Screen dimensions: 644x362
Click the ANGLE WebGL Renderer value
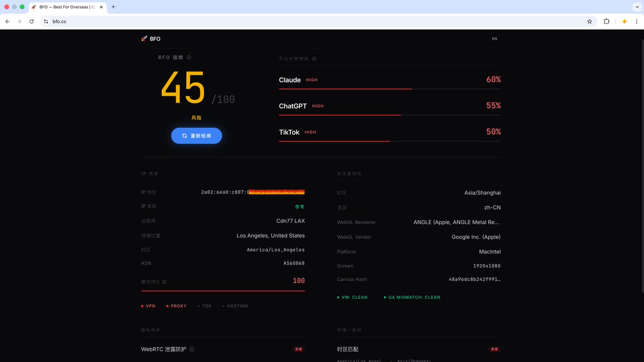coord(457,222)
